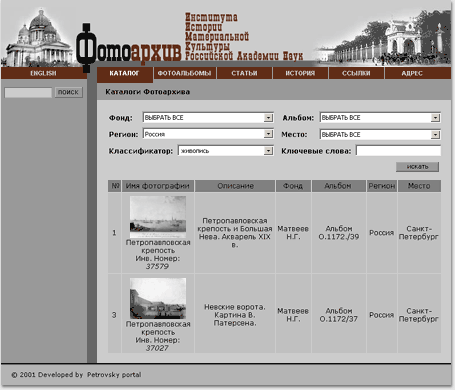The height and width of the screenshot is (390, 455).
Task: Click cell 'Альбом О.1172./39'
Action: [x=339, y=233]
